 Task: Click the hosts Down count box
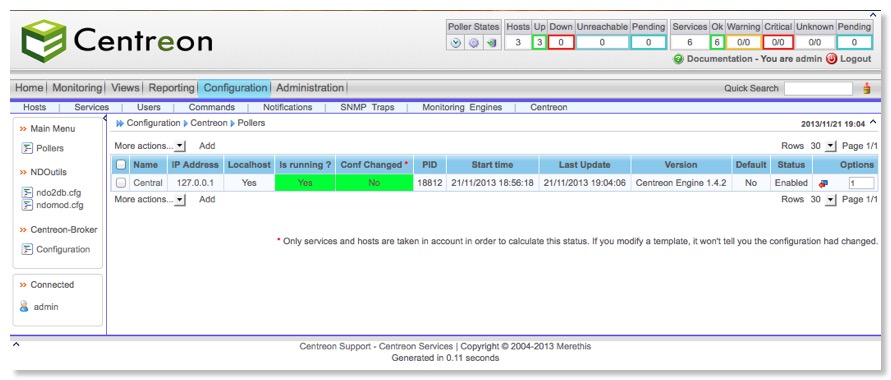pyautogui.click(x=561, y=43)
